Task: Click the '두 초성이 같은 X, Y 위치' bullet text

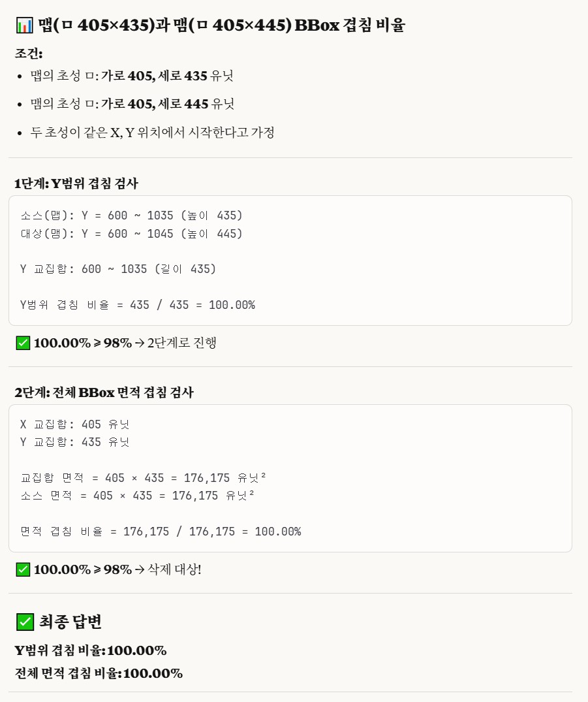Action: 152,133
